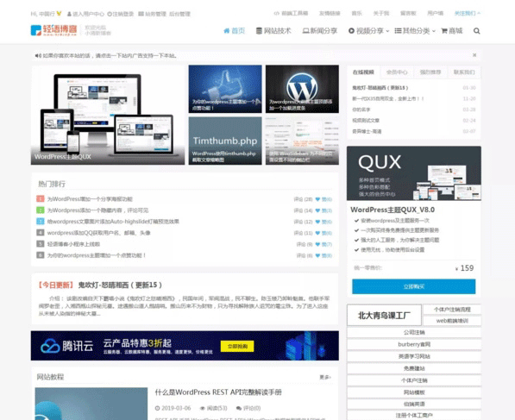Open the burberry官网 ad link

tap(414, 344)
